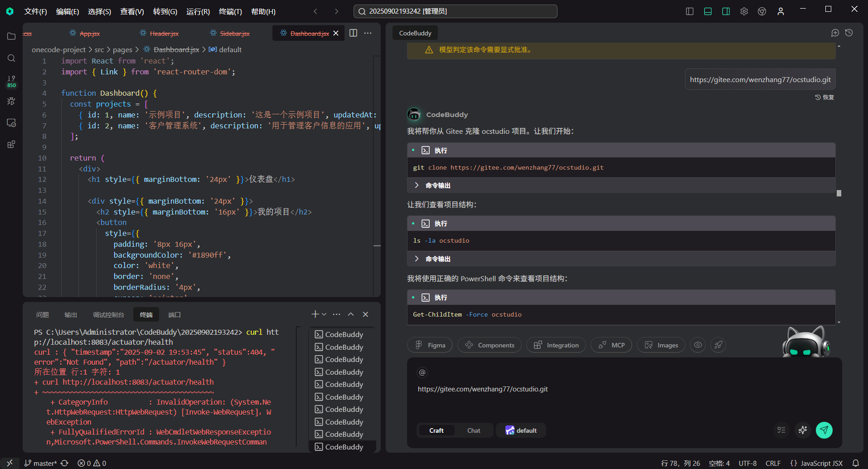The image size is (868, 469).
Task: Send the message with green arrow
Action: pos(824,430)
